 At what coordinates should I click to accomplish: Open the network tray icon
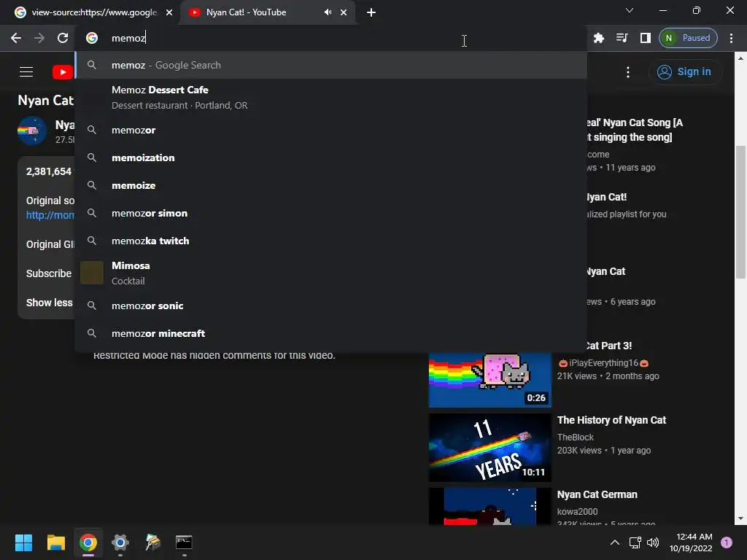coord(635,542)
